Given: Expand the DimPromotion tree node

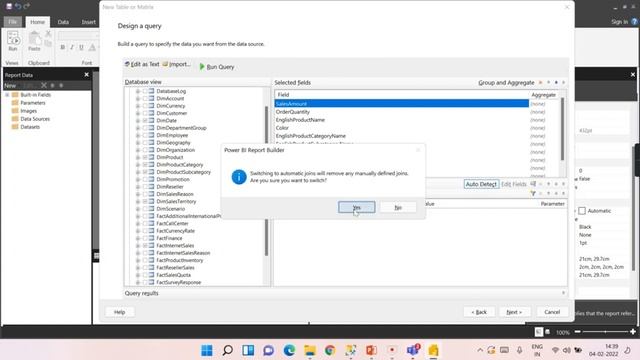Looking at the screenshot, I should pos(138,179).
